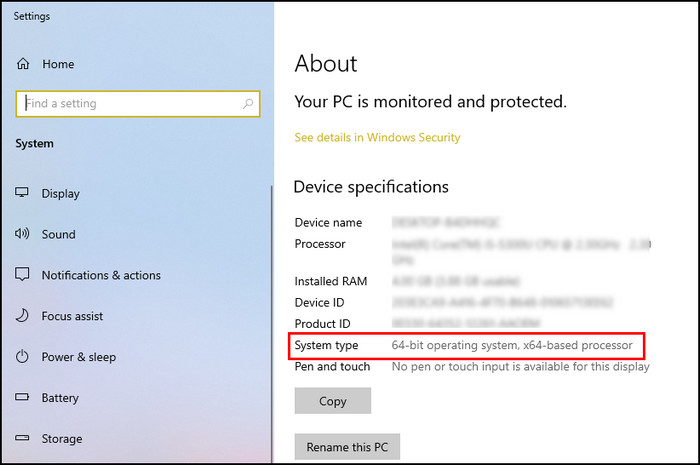Open See details in Windows Security link
The height and width of the screenshot is (465, 700).
click(x=377, y=137)
